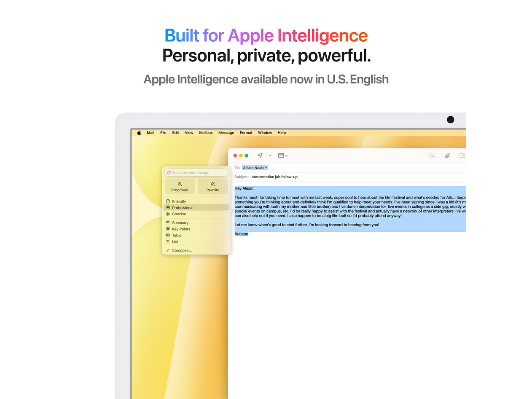Open the Mailbox menu
Image resolution: width=532 pixels, height=399 pixels.
click(x=206, y=133)
